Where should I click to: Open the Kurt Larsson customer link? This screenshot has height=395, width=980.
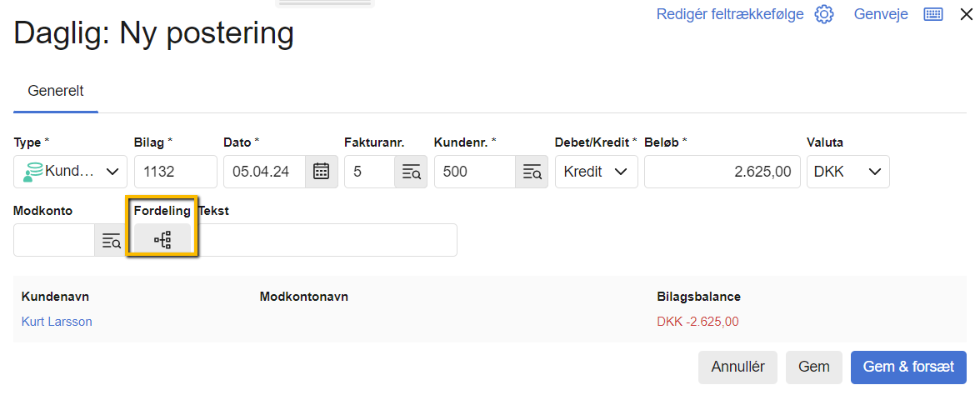57,322
